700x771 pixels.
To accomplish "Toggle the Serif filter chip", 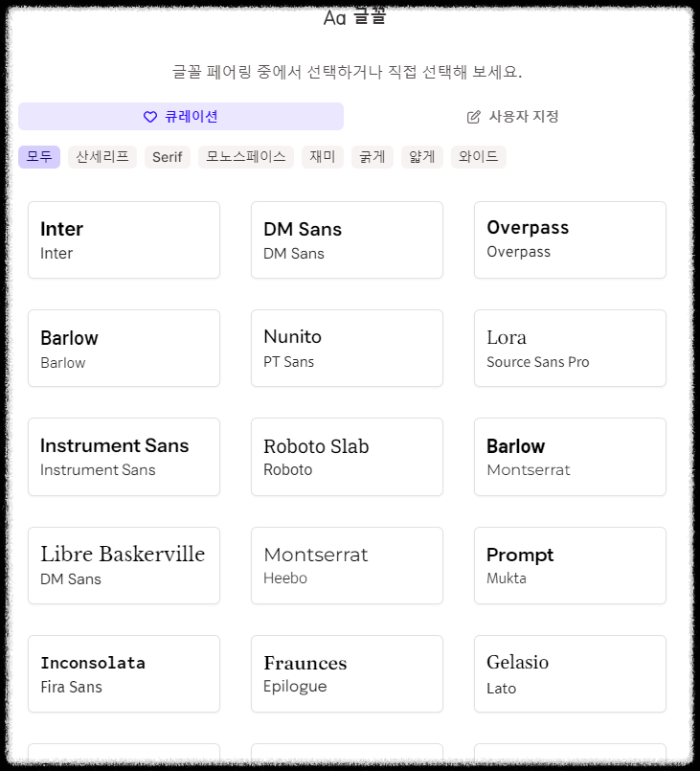I will coord(167,156).
